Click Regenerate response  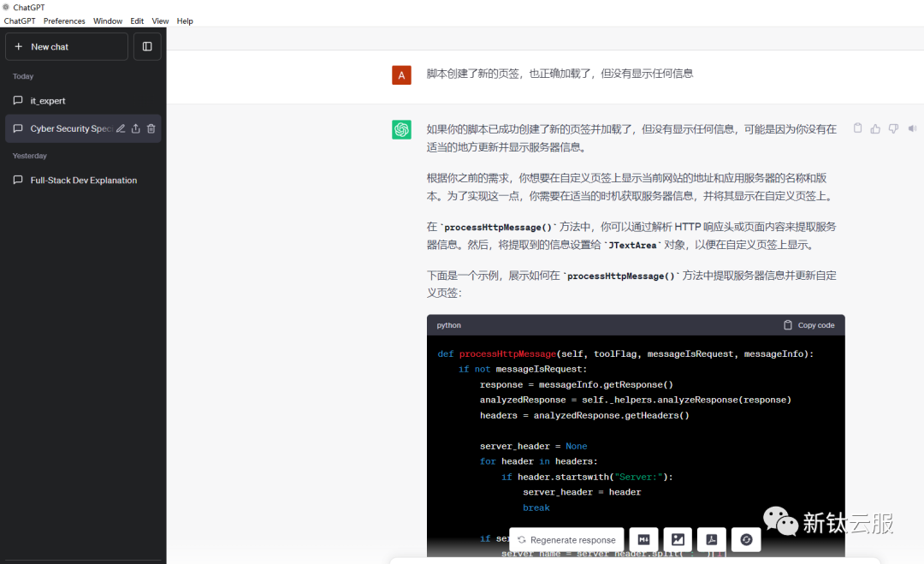pyautogui.click(x=566, y=540)
